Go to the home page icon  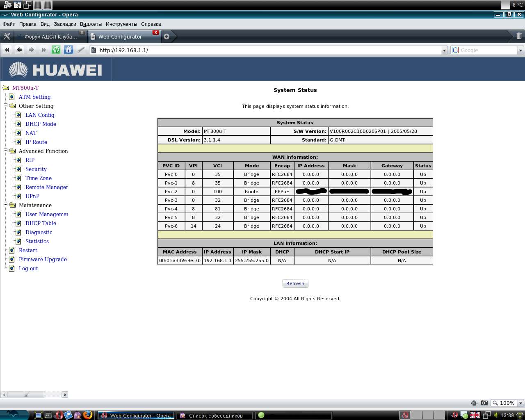(x=68, y=50)
